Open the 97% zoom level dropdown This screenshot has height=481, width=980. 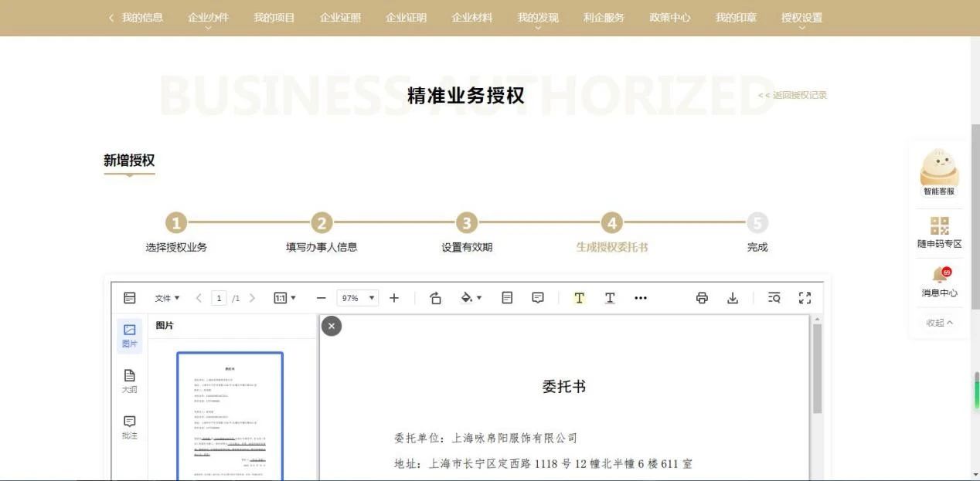358,298
